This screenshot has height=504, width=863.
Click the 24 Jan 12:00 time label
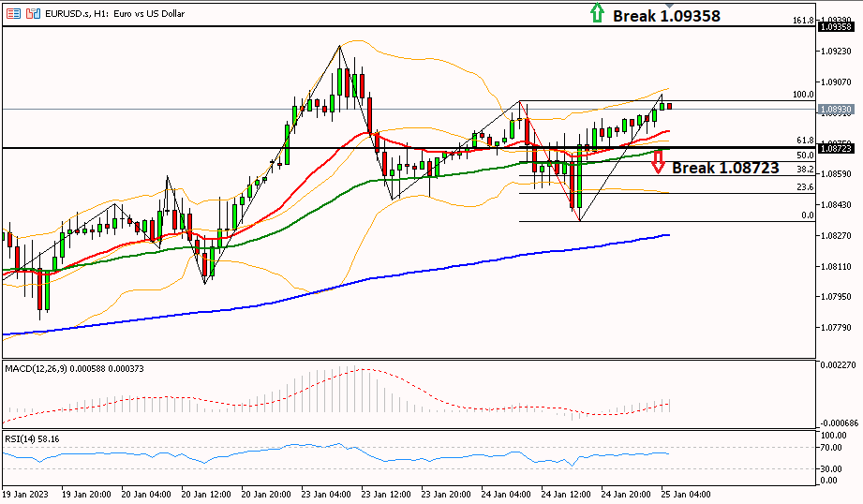click(566, 494)
